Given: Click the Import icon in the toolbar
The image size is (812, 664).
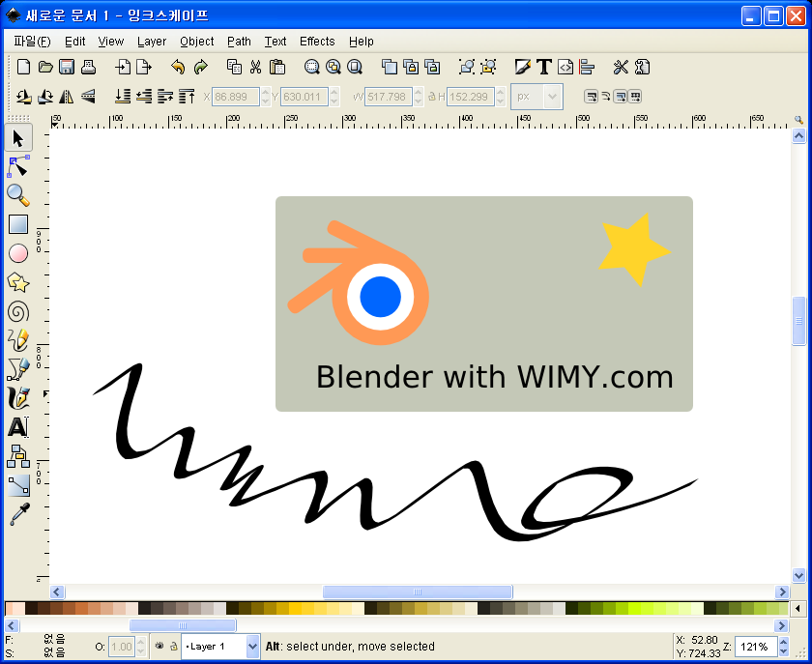Looking at the screenshot, I should [x=122, y=67].
